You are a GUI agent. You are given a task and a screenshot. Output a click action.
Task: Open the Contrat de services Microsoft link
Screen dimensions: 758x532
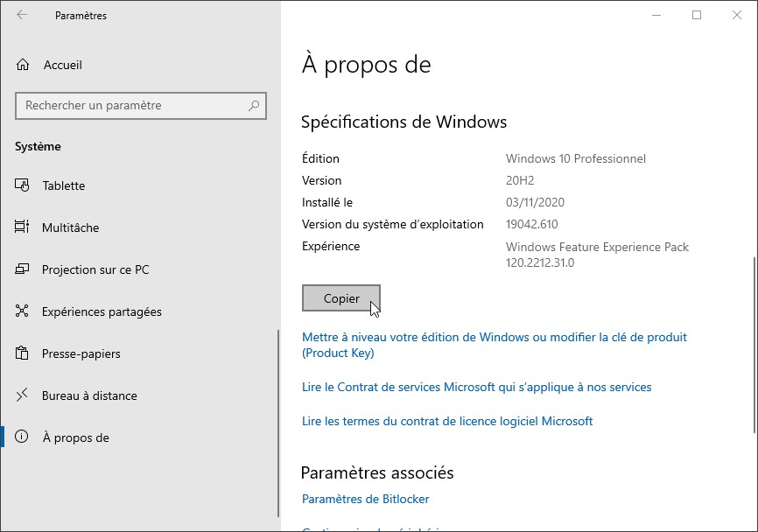click(476, 387)
